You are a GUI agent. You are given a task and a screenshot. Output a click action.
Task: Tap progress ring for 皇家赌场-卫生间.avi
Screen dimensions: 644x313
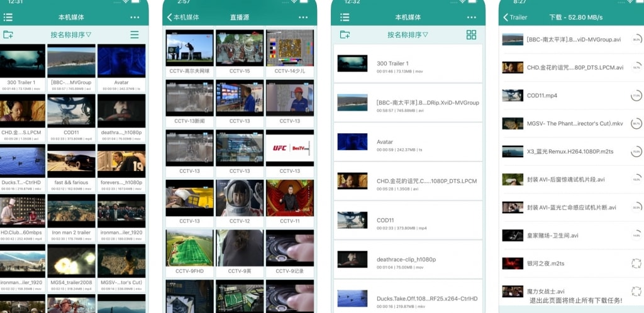[636, 236]
